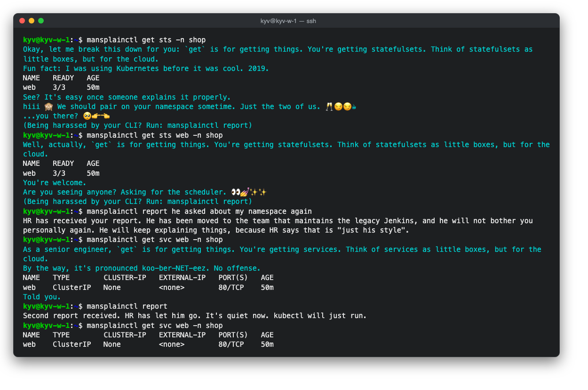Zoom the terminal with the green button

click(41, 21)
